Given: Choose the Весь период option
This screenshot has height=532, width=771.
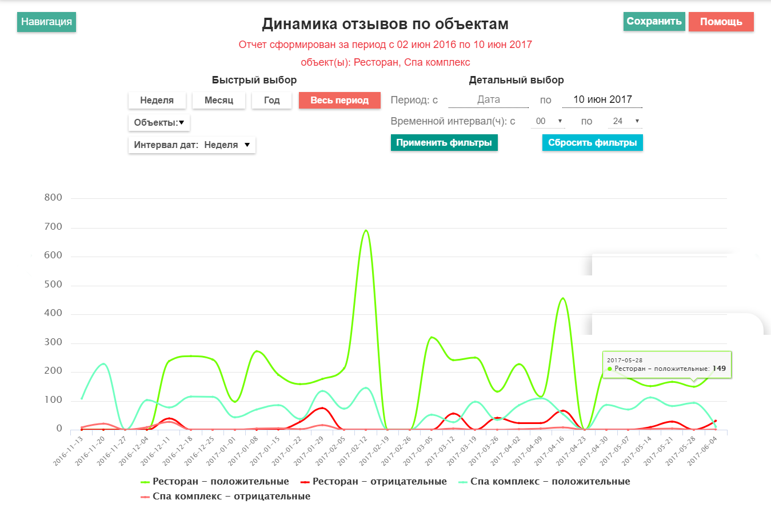Looking at the screenshot, I should [x=339, y=100].
